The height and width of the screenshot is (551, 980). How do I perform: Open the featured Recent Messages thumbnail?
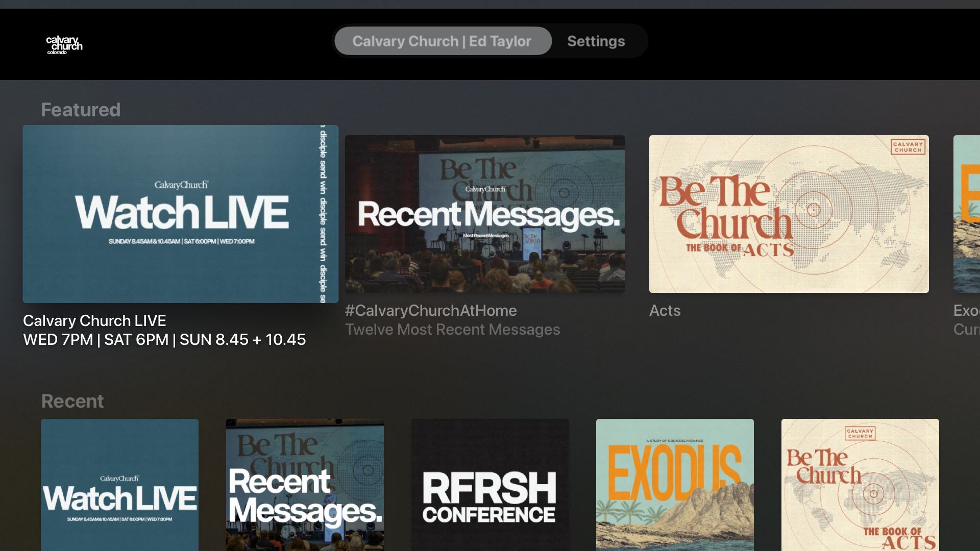click(485, 214)
